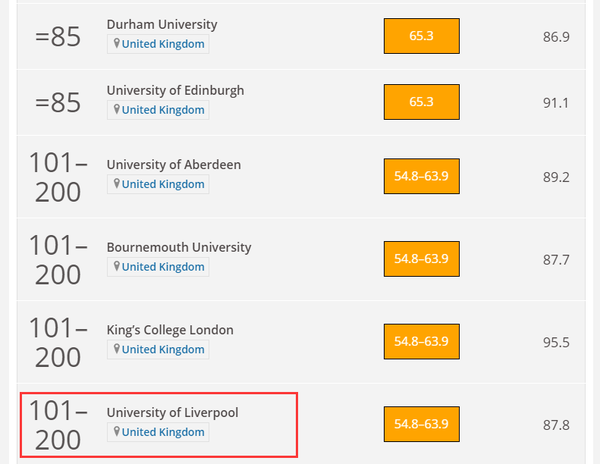Follow the United Kingdom link under University of Aberdeen
Viewport: 600px width, 464px height.
[163, 184]
